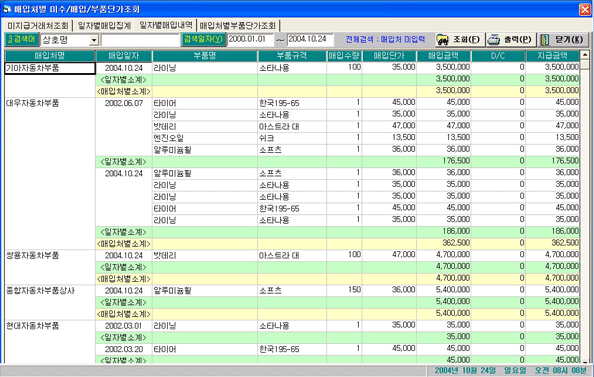Screen dimensions: 594x377
Task: Click 한국195-65 spec in the 2002.03.20 row
Action: tap(292, 349)
